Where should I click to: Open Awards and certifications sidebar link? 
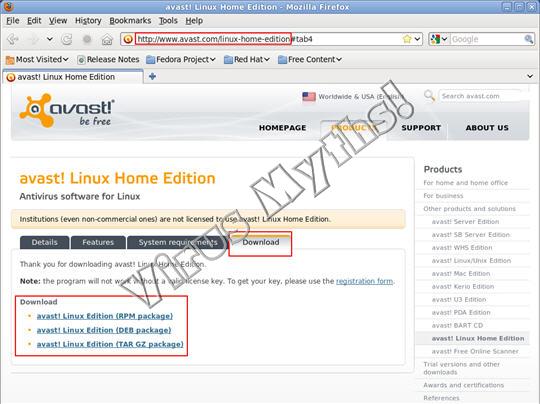(x=464, y=385)
